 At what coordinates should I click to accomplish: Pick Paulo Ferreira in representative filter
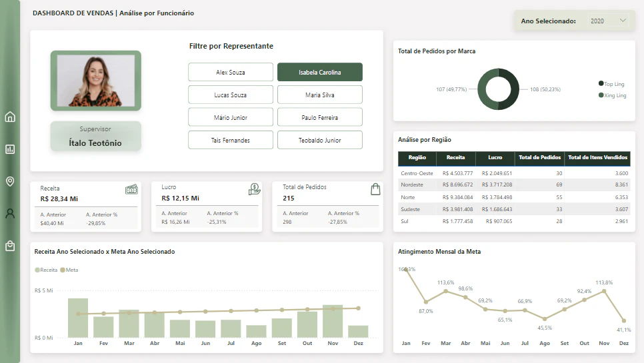[x=319, y=117]
